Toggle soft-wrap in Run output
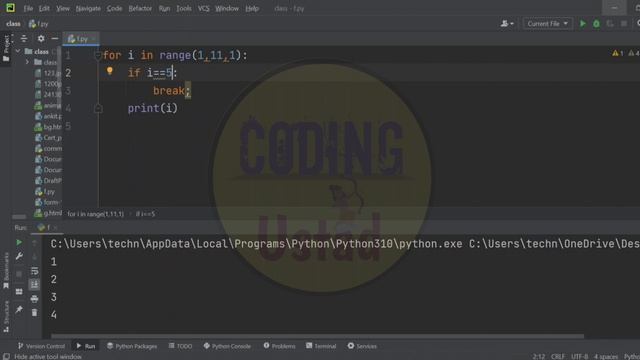The image size is (640, 360). pyautogui.click(x=34, y=271)
